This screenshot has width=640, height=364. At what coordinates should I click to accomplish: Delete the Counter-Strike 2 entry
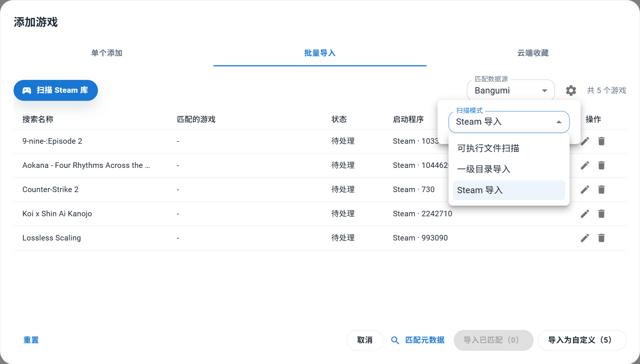pos(601,190)
